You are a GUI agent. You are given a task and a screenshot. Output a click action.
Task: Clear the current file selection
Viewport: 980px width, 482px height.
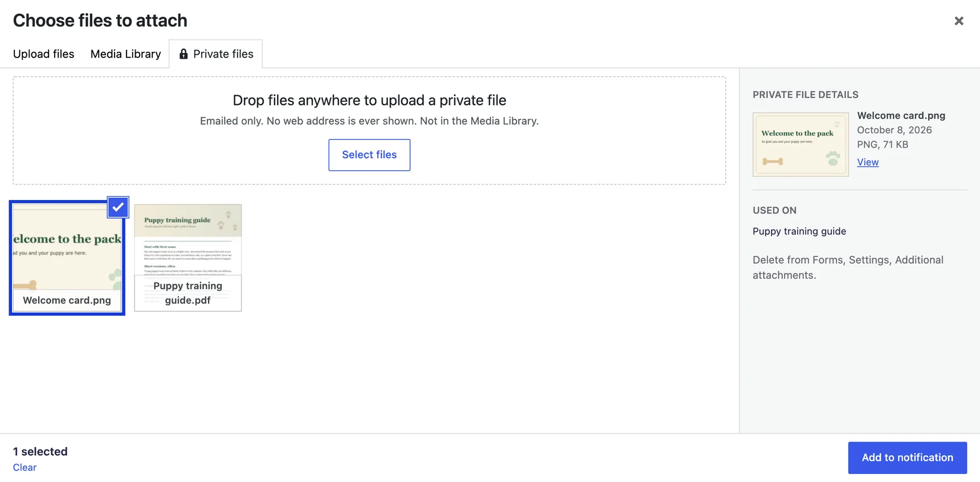coord(24,467)
